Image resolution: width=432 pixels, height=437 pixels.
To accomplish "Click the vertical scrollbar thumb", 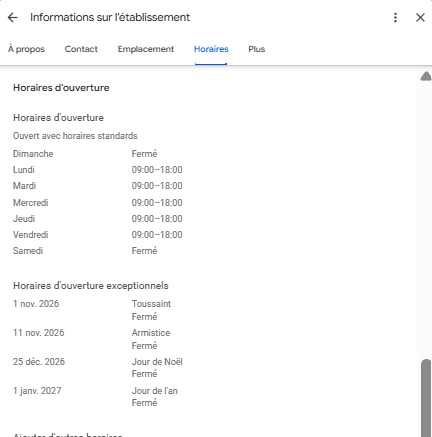I will click(426, 397).
